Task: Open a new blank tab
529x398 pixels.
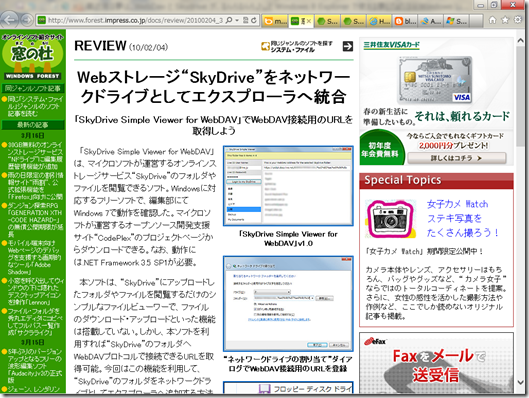Action: point(476,21)
